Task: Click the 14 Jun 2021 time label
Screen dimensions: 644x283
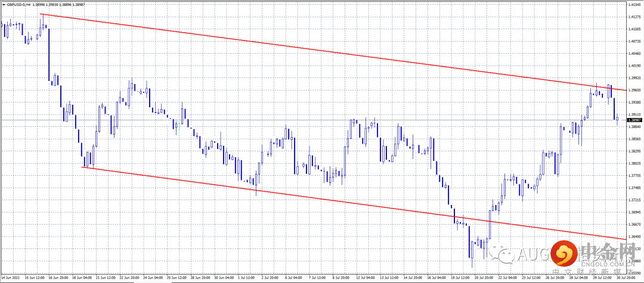Action: 10,277
